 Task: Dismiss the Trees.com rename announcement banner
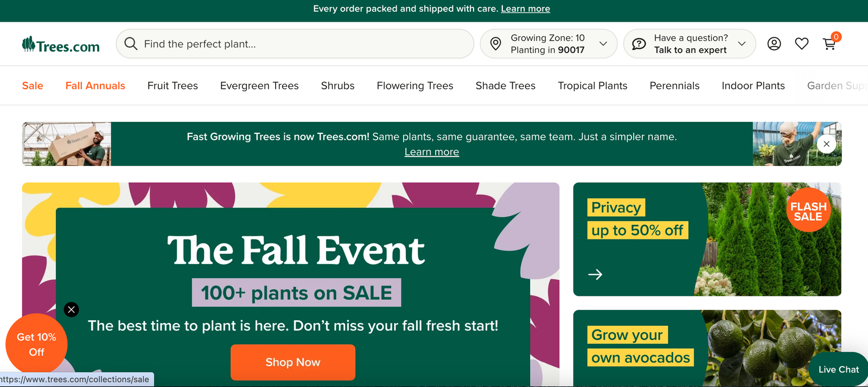pyautogui.click(x=826, y=144)
